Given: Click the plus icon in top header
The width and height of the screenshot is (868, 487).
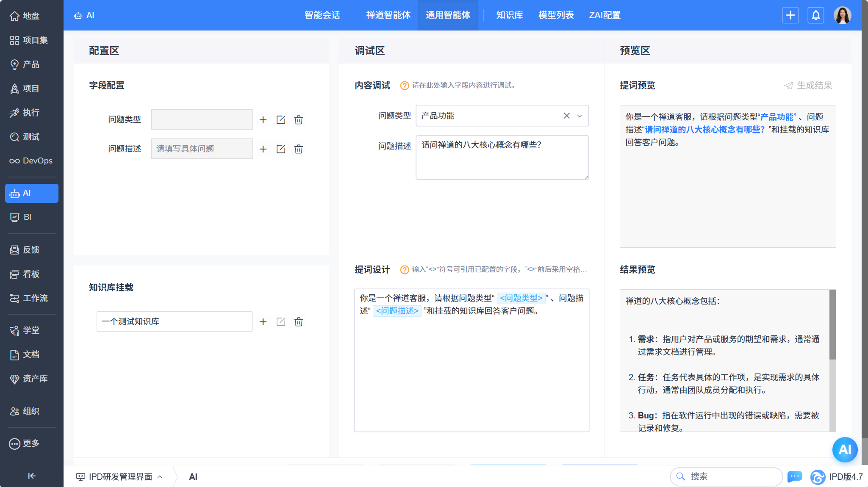Looking at the screenshot, I should point(790,15).
